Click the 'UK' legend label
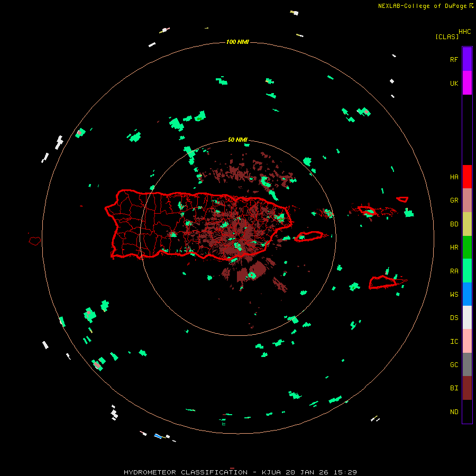Viewport: 476px width, 476px height. coord(454,84)
